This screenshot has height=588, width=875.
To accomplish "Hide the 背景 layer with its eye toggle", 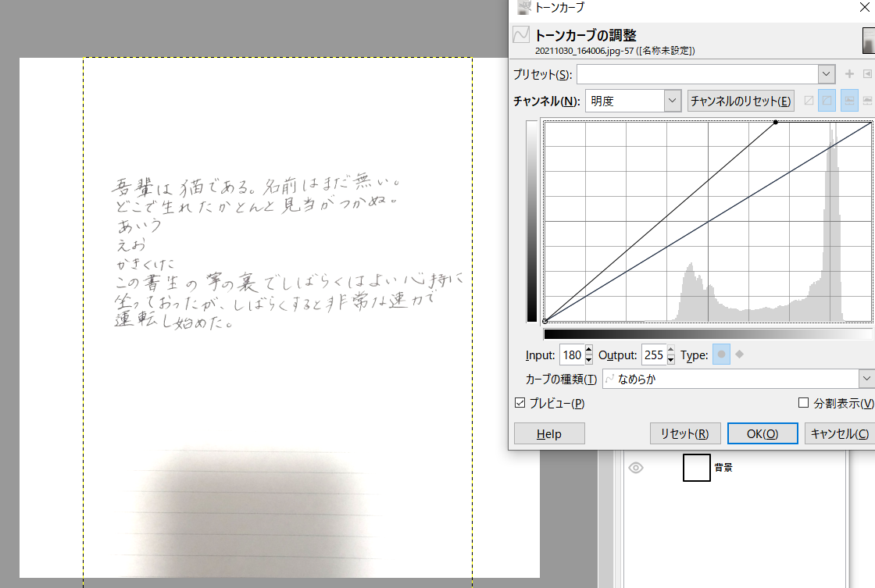I will 636,467.
